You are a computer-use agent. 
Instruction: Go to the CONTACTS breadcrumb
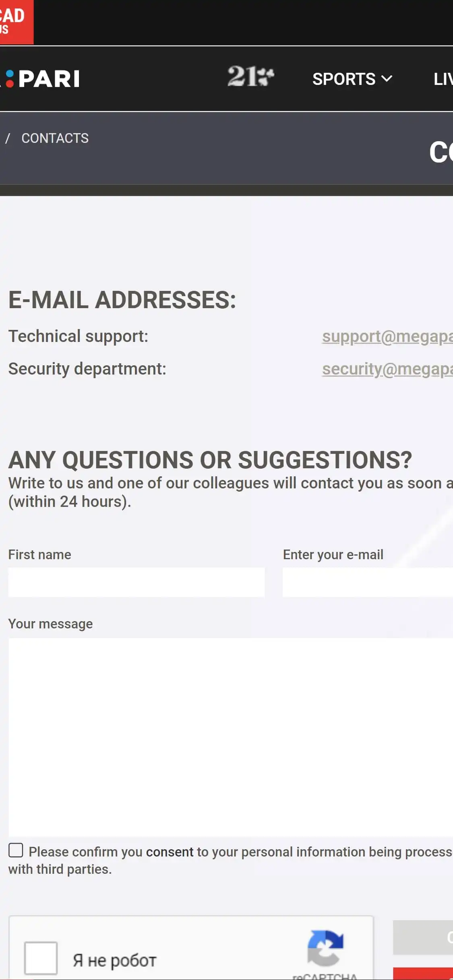click(55, 138)
